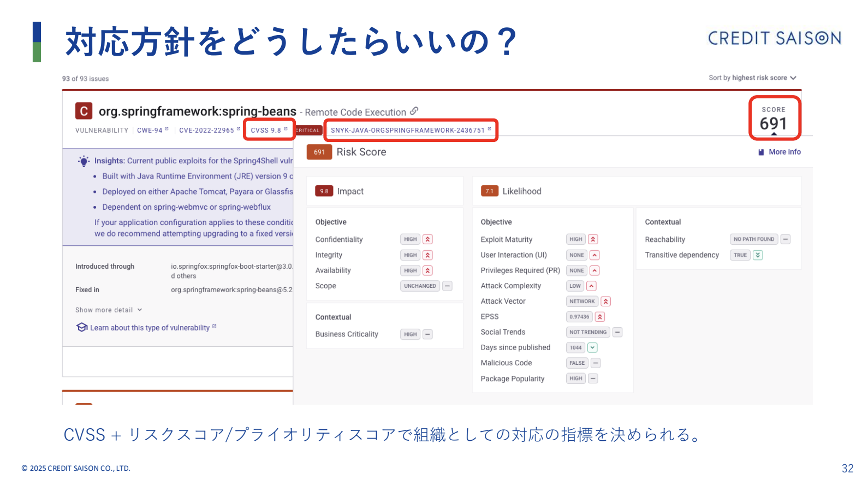This screenshot has width=868, height=485.
Task: Click the book icon beside More info
Action: (x=761, y=152)
